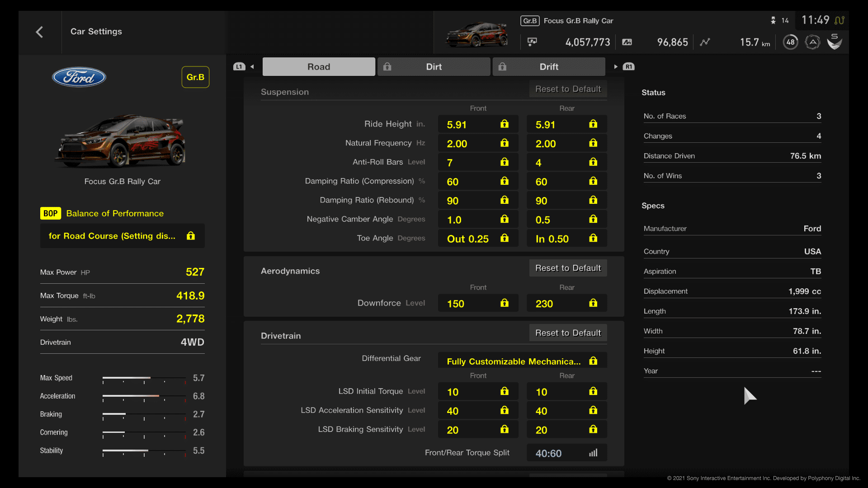Click the front downforce lock icon
868x488 pixels.
[505, 304]
